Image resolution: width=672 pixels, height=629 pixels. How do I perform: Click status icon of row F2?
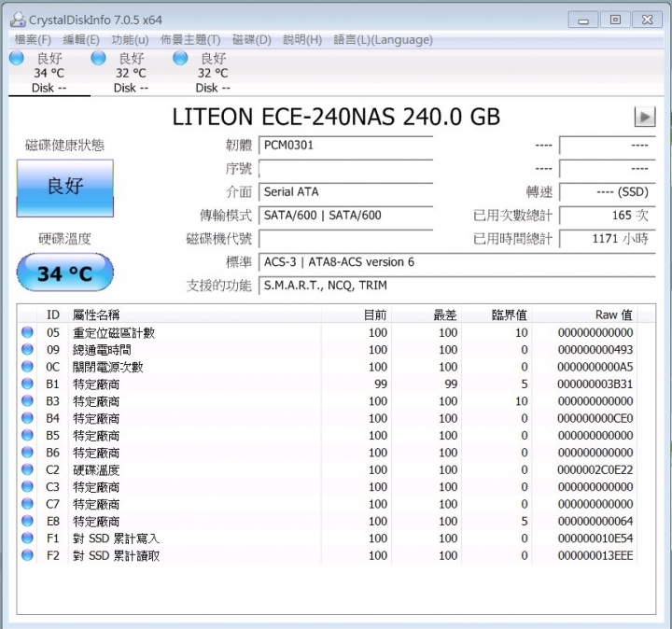[x=27, y=555]
